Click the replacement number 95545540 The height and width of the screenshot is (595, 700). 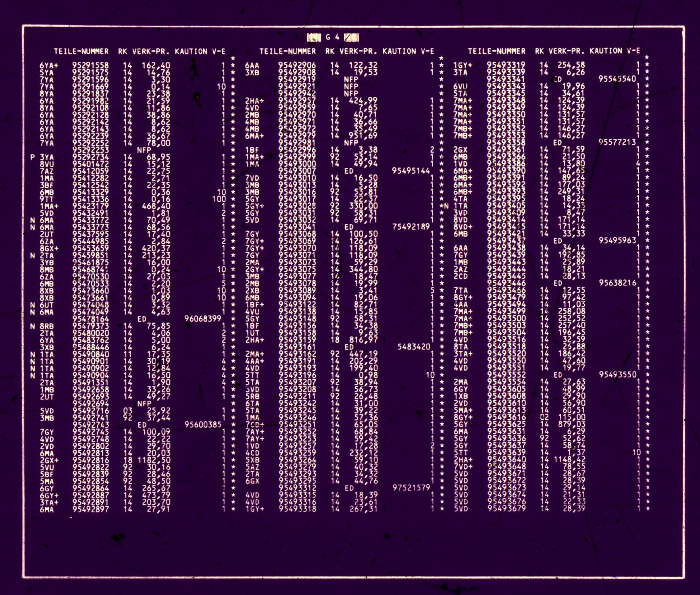tap(617, 79)
